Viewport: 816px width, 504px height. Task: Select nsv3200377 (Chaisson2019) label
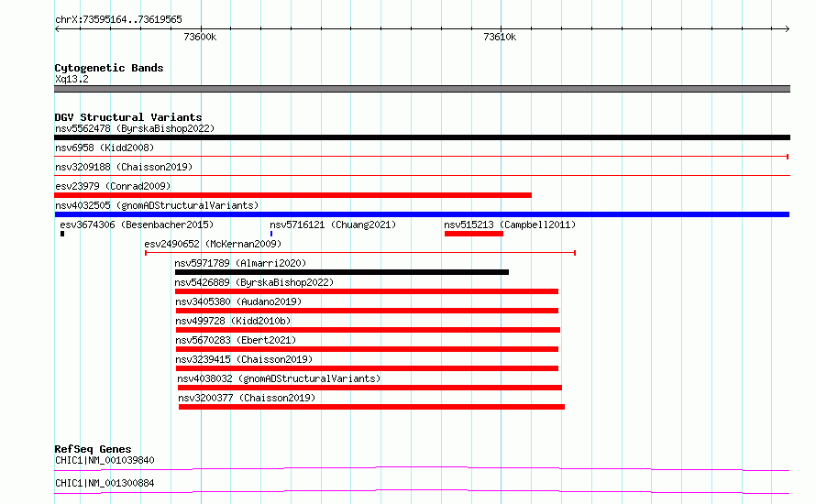[x=247, y=398]
